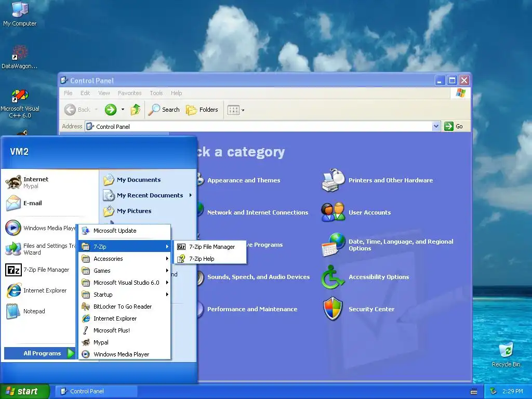Open Appearance and Themes category
This screenshot has height=399, width=532.
[x=244, y=180]
